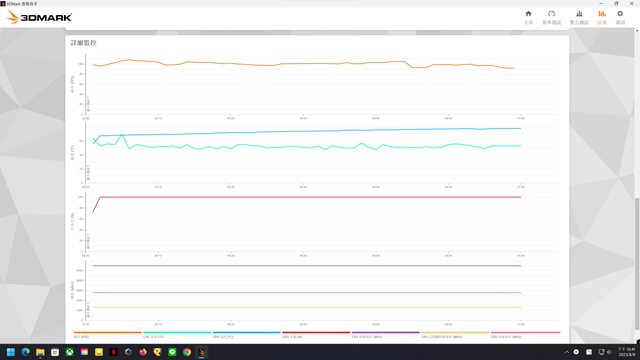Click the active 3DMark taskbar icon
Viewport: 640px width, 360px height.
point(202,352)
